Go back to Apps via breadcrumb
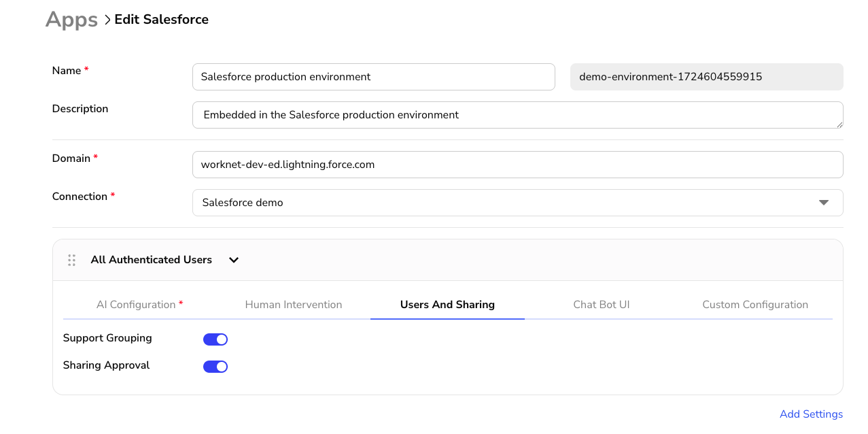The width and height of the screenshot is (868, 434). pyautogui.click(x=71, y=20)
